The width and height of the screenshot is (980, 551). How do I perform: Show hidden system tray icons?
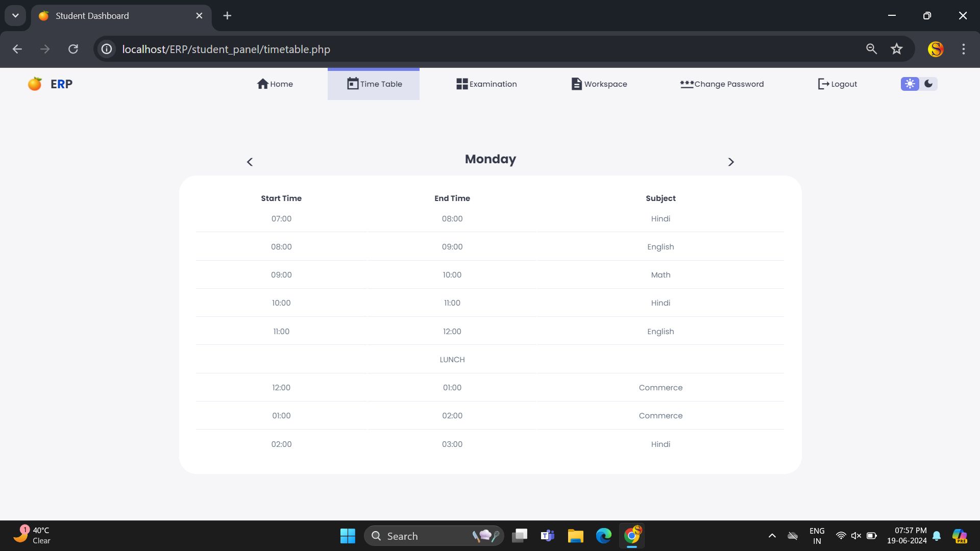coord(772,536)
